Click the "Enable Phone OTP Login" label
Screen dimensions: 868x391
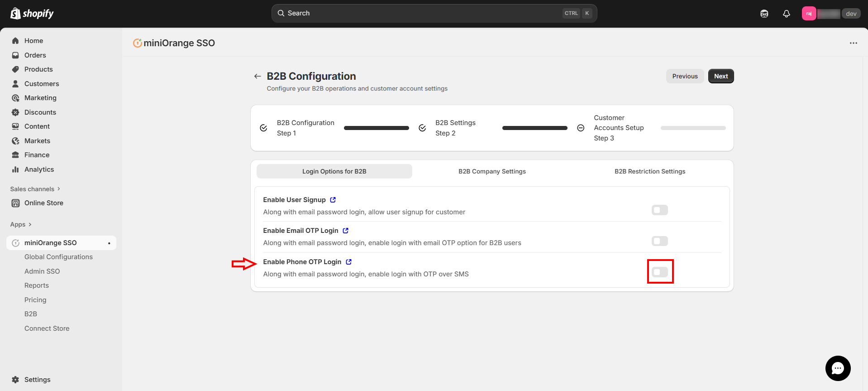coord(302,262)
